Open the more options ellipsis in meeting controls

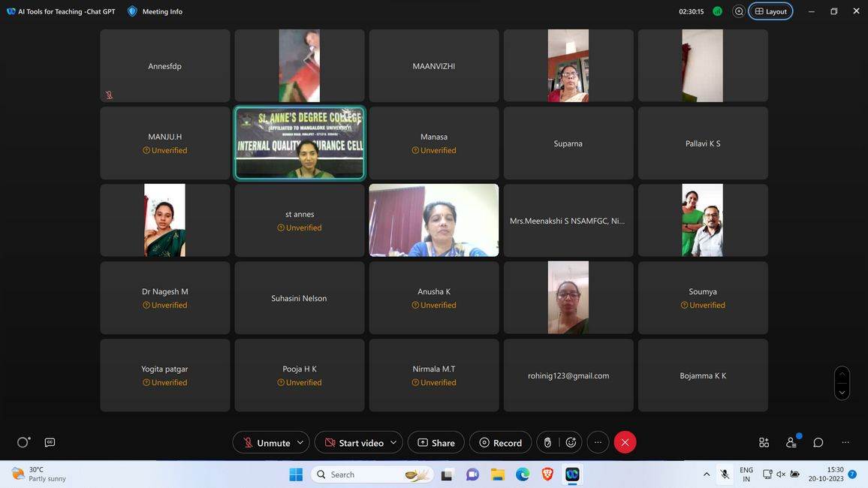click(x=598, y=443)
